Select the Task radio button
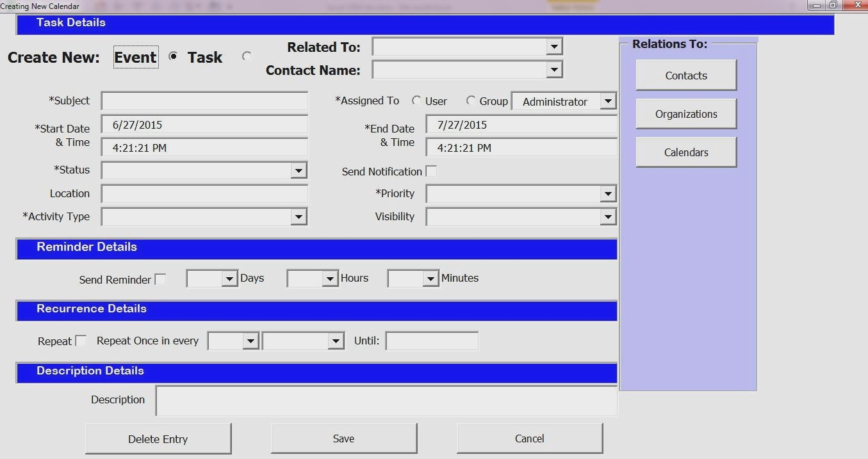Screen dimensions: 868x459 (x=247, y=56)
